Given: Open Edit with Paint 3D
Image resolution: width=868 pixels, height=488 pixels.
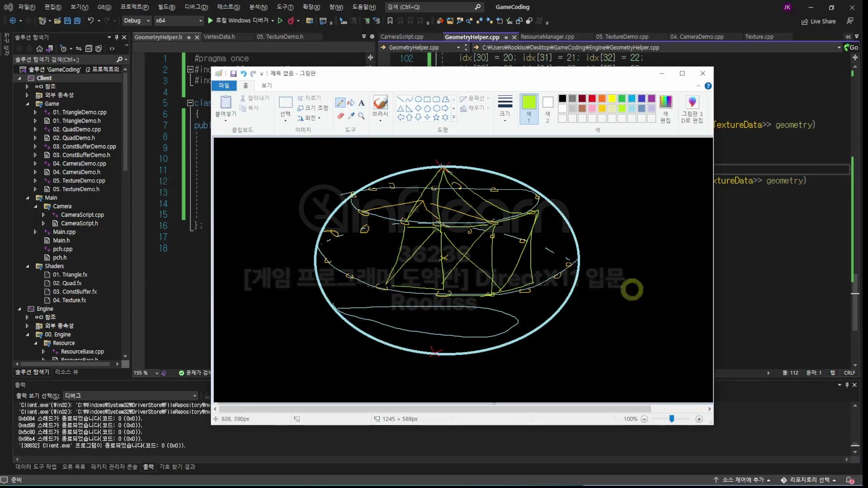Looking at the screenshot, I should click(x=692, y=108).
